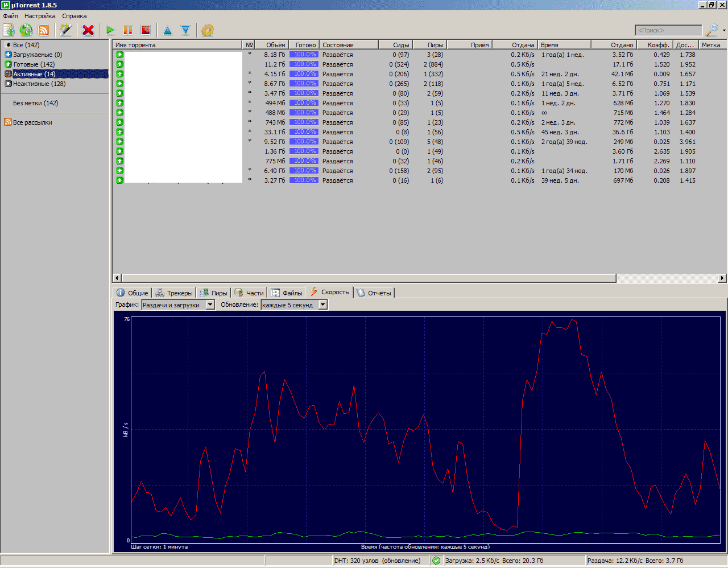The height and width of the screenshot is (568, 728).
Task: Switch to the Общие tab
Action: coord(132,293)
